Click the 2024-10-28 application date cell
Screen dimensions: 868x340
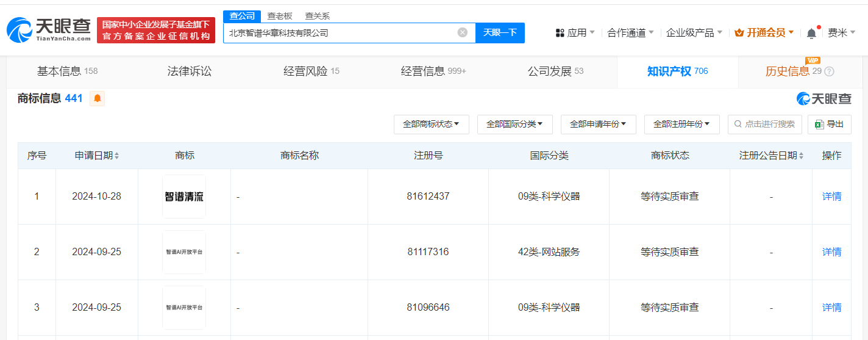[96, 197]
